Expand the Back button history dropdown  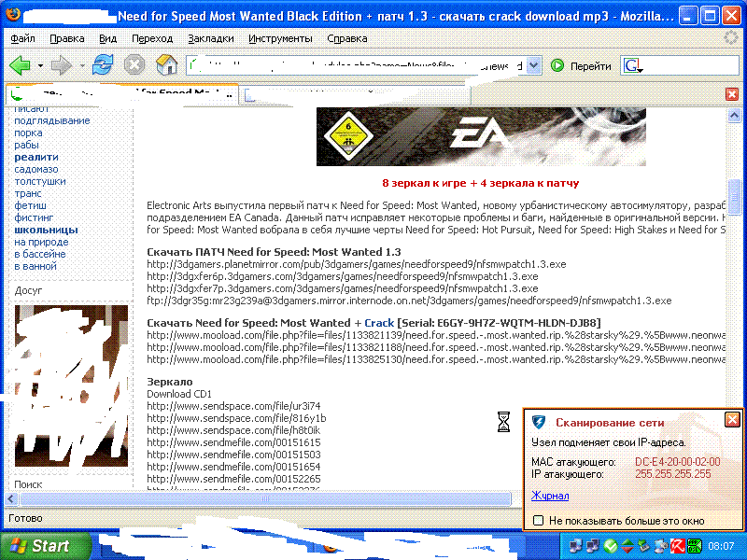(40, 65)
